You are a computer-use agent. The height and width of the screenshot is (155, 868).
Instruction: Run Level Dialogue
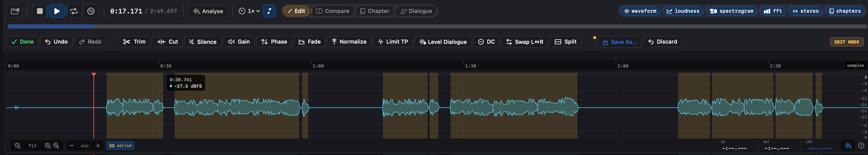pyautogui.click(x=443, y=42)
